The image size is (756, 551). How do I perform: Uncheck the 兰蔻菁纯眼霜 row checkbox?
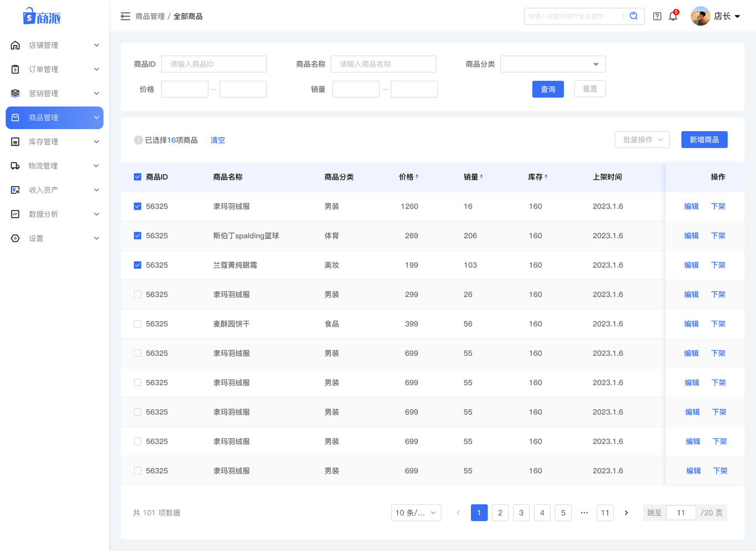tap(137, 265)
